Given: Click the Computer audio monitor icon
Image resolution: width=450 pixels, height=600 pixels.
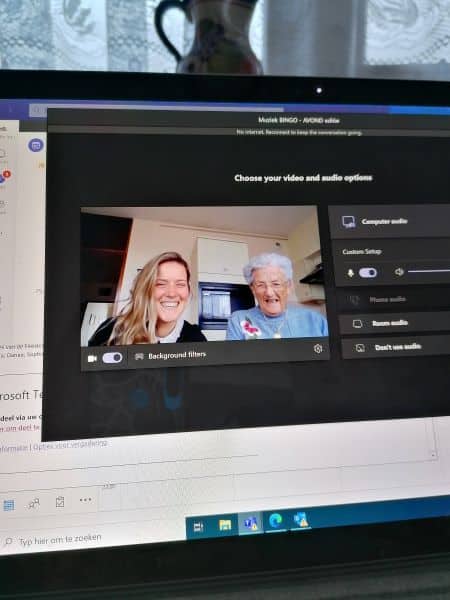Looking at the screenshot, I should pyautogui.click(x=349, y=222).
